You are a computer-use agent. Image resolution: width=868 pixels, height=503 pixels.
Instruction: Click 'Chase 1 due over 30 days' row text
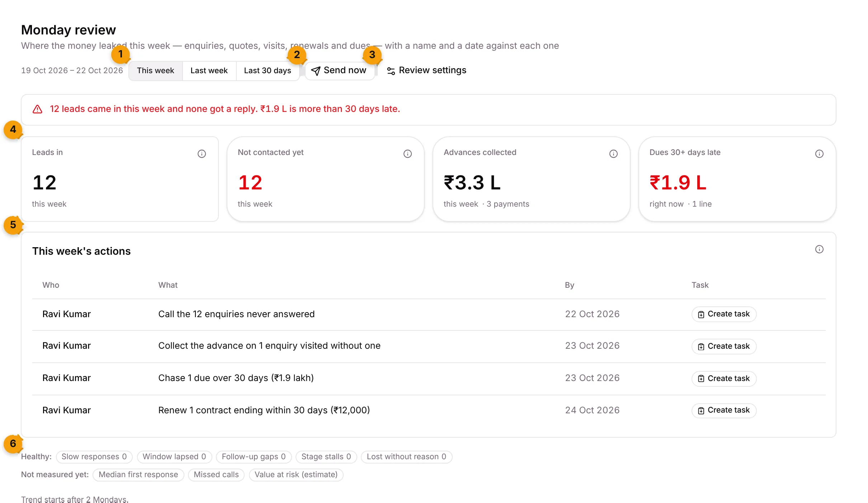point(236,378)
